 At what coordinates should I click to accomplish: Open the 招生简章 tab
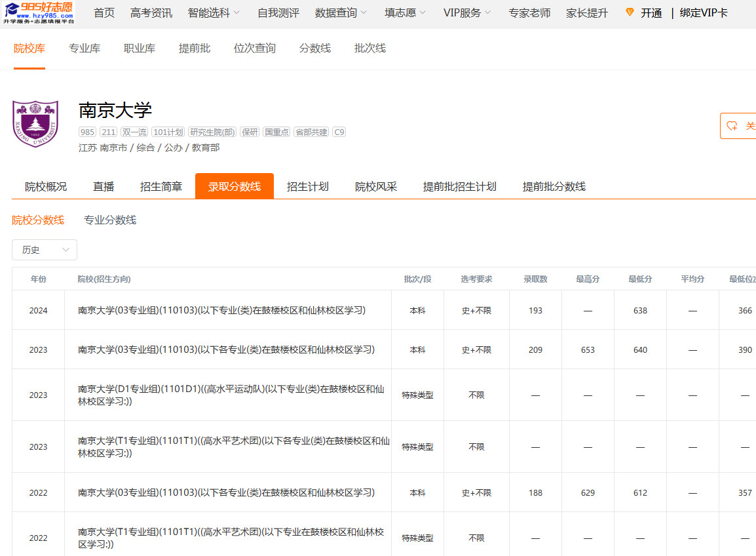(161, 186)
